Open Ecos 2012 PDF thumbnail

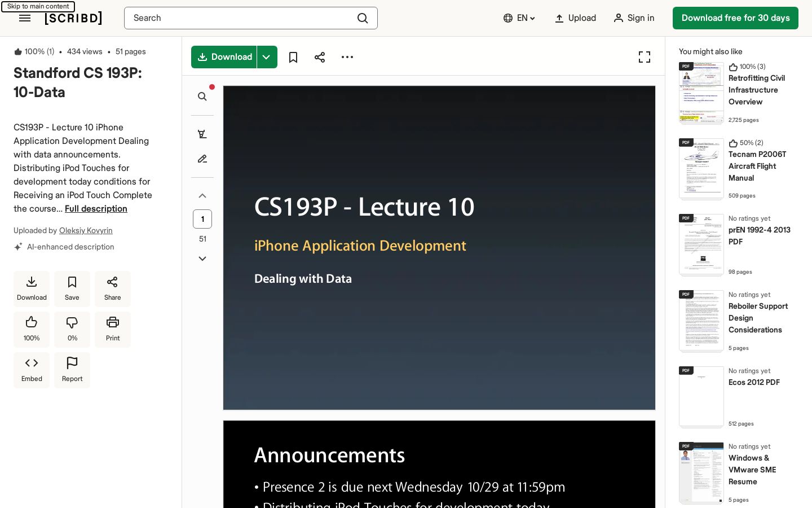(x=701, y=397)
